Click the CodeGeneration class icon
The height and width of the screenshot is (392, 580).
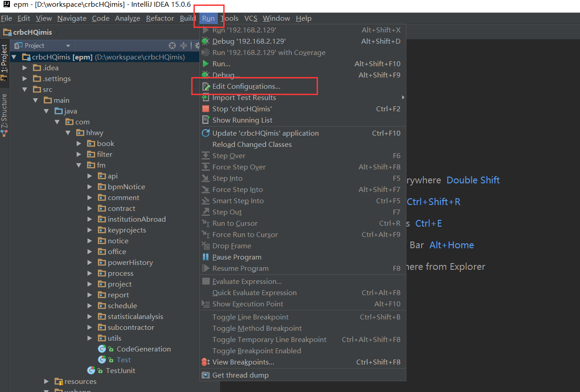click(102, 349)
